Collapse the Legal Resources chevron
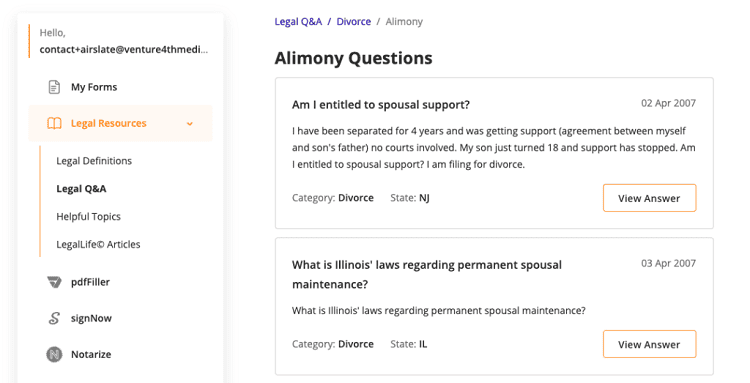750x383 pixels. (190, 124)
